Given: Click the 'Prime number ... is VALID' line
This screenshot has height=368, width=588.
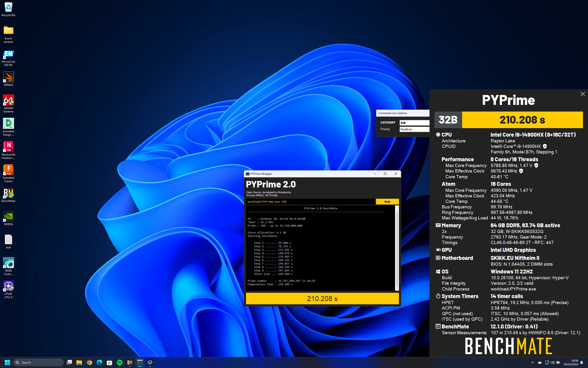Looking at the screenshot, I should pos(281,281).
